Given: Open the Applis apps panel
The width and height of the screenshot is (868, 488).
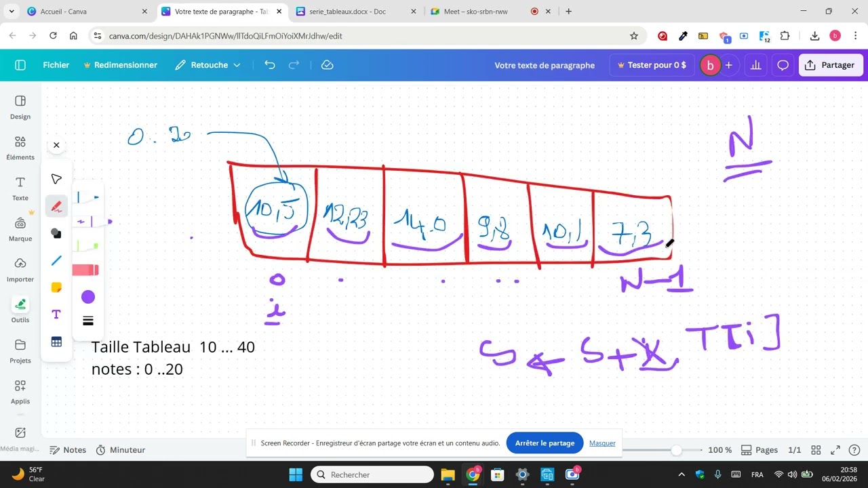Looking at the screenshot, I should tap(20, 392).
